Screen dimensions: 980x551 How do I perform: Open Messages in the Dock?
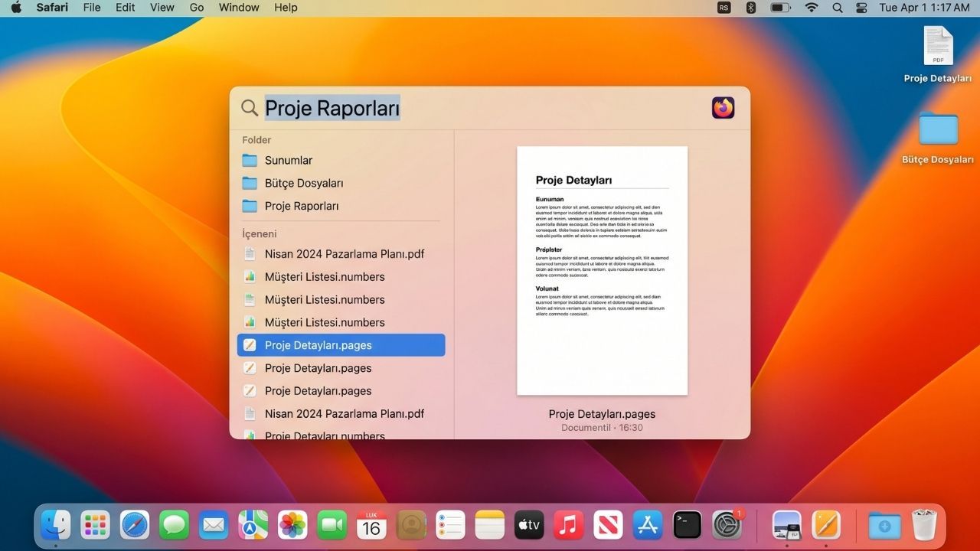[x=175, y=525]
